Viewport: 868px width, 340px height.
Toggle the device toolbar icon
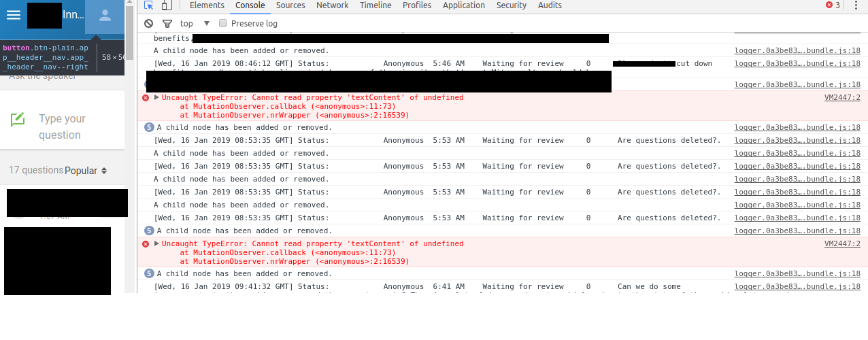pos(167,5)
